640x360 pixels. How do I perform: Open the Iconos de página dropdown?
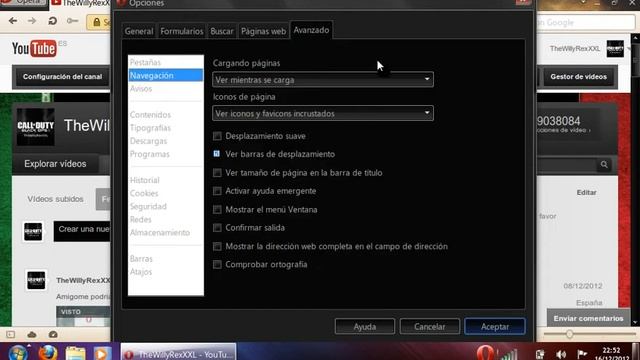coord(323,113)
